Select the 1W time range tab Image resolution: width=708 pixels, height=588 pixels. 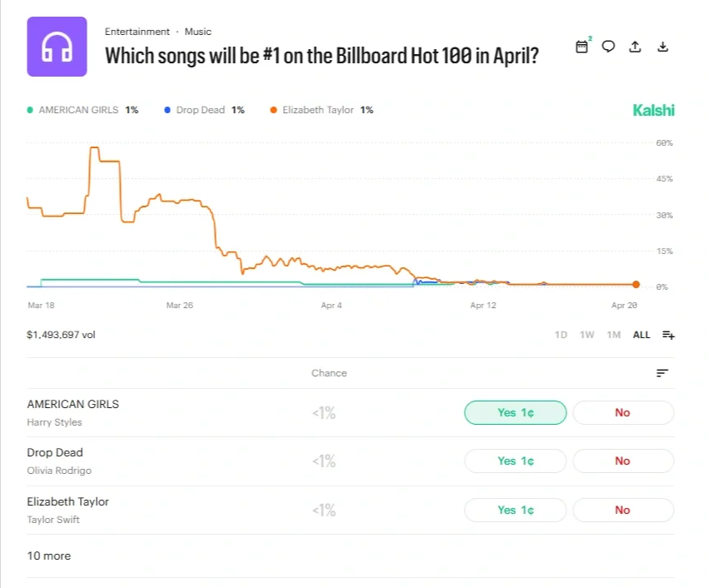[x=586, y=334]
